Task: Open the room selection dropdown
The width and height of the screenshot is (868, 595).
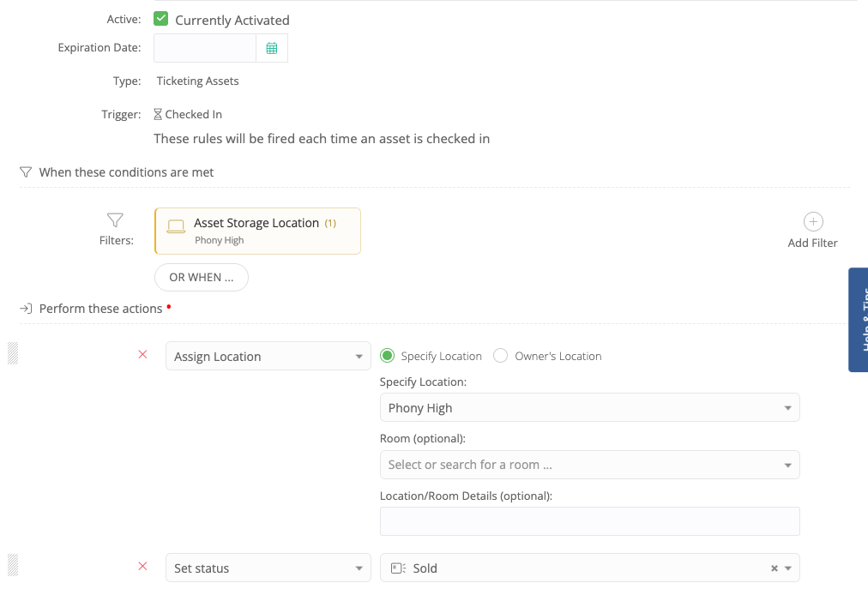Action: (x=589, y=465)
